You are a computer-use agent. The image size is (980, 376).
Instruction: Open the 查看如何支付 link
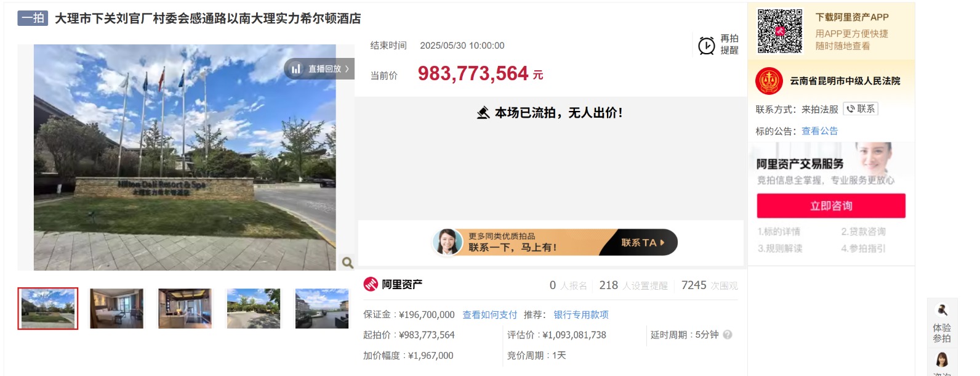point(489,314)
